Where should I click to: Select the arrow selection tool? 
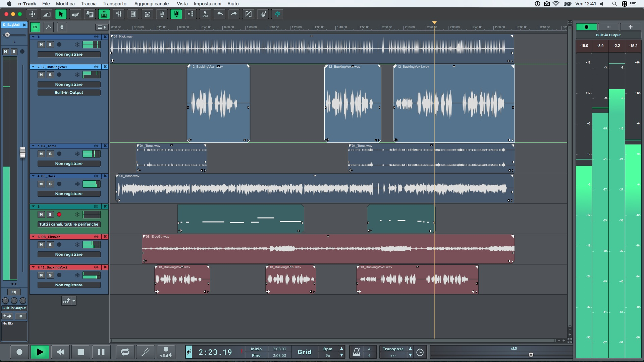pos(61,14)
